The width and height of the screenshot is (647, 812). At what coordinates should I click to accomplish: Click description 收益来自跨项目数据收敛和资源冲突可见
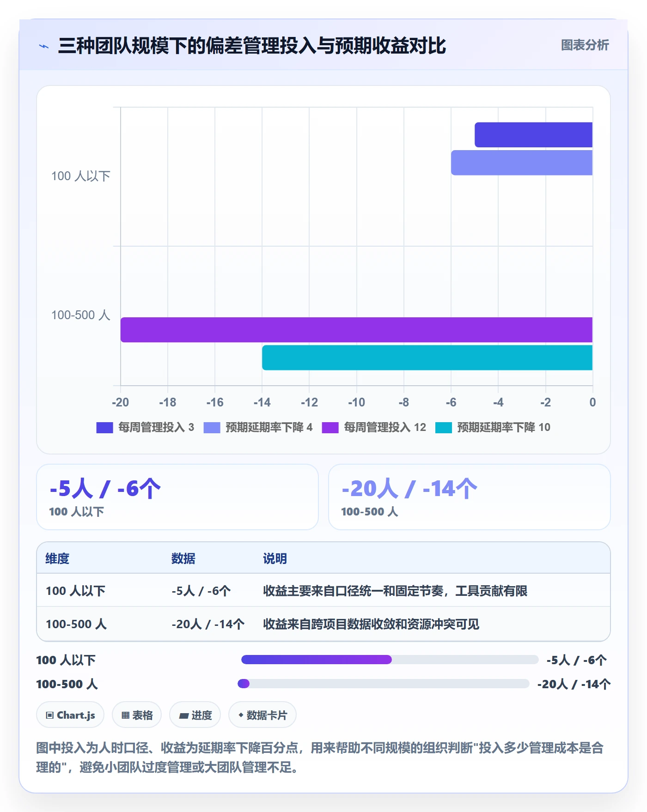[371, 624]
